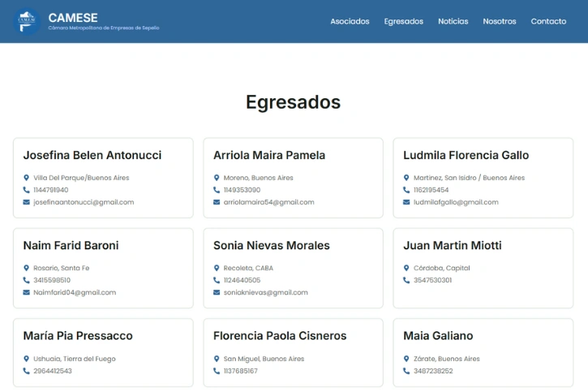This screenshot has height=392, width=588.
Task: Click location pin icon in Maia Galiano card
Action: point(406,359)
